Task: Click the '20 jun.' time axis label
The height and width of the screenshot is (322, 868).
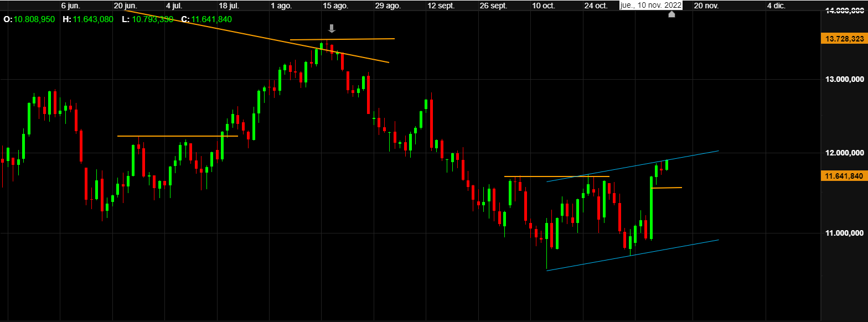Action: point(125,6)
